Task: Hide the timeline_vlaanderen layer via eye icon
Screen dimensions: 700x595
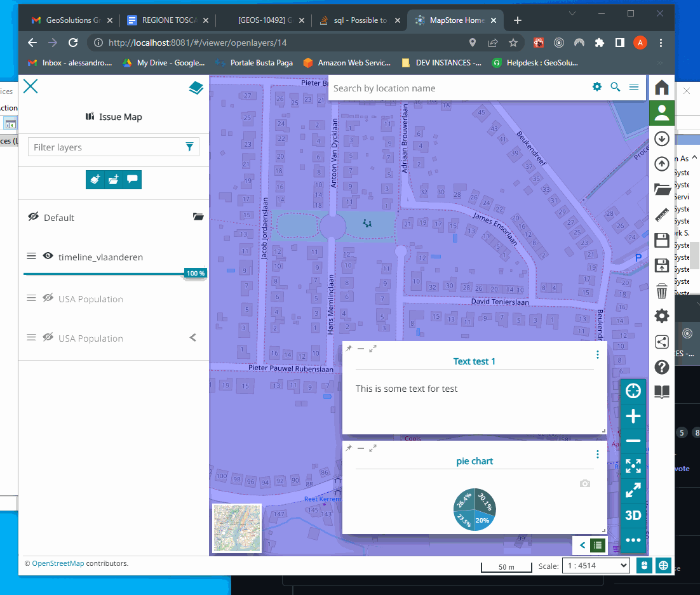Action: [48, 256]
